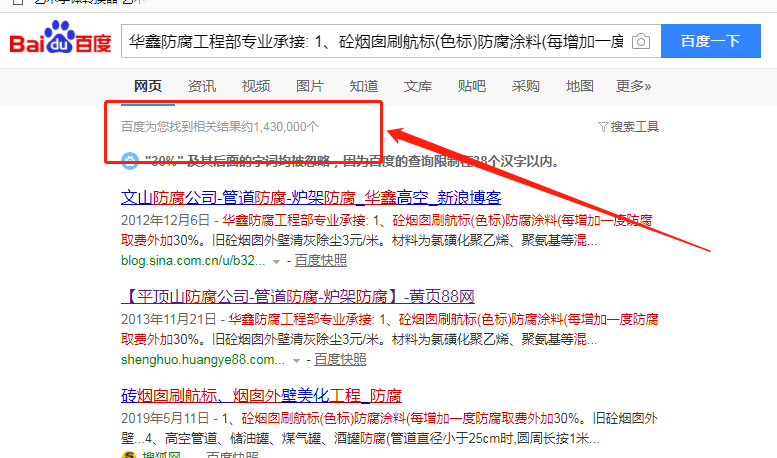
Task: Open the 图片 tab
Action: 310,86
